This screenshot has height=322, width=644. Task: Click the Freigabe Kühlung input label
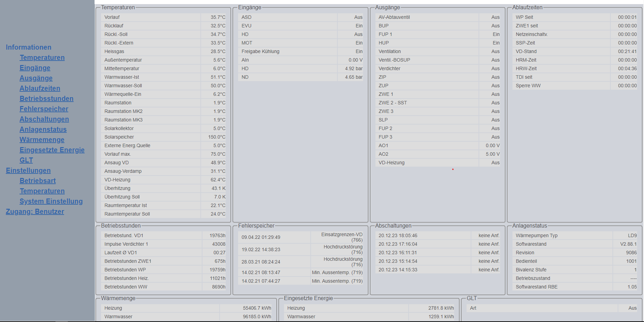260,51
